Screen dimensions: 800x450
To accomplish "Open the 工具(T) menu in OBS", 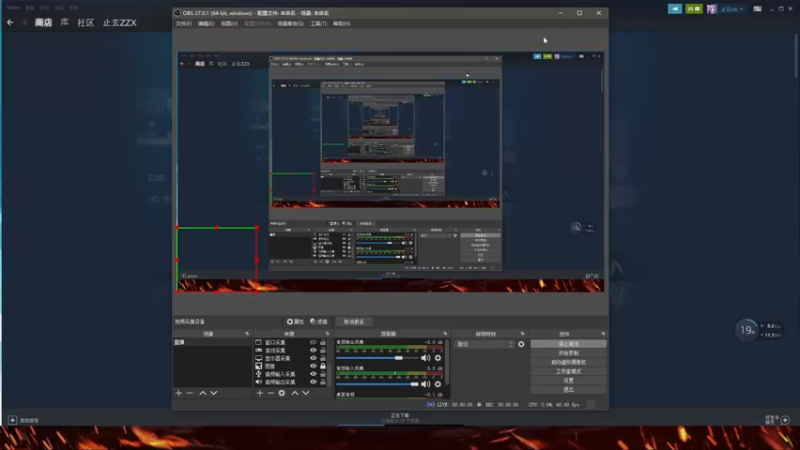I will 318,23.
